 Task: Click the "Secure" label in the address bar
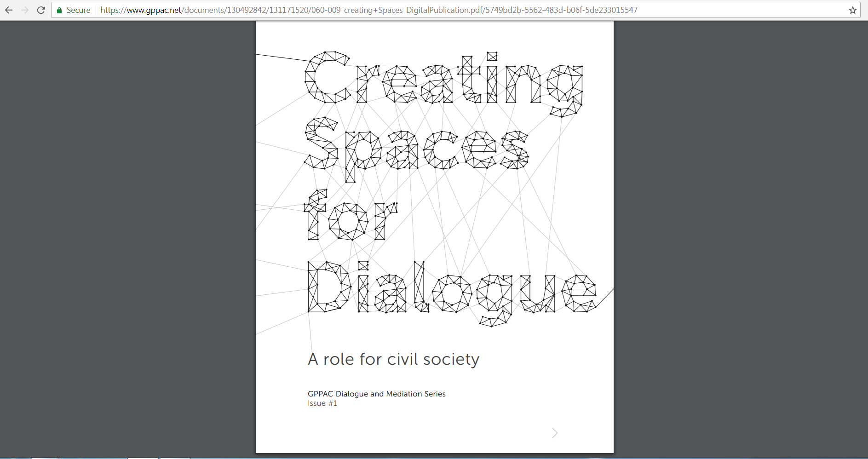tap(78, 10)
